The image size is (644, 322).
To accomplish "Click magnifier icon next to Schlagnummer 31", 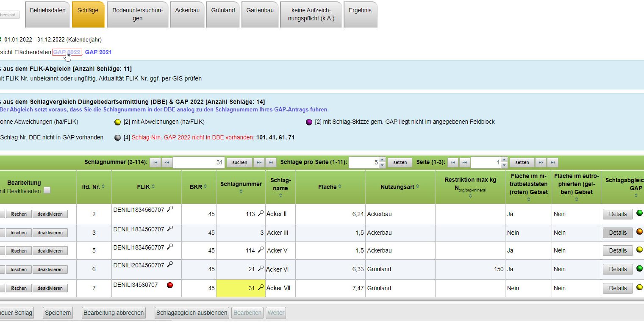I will [261, 288].
